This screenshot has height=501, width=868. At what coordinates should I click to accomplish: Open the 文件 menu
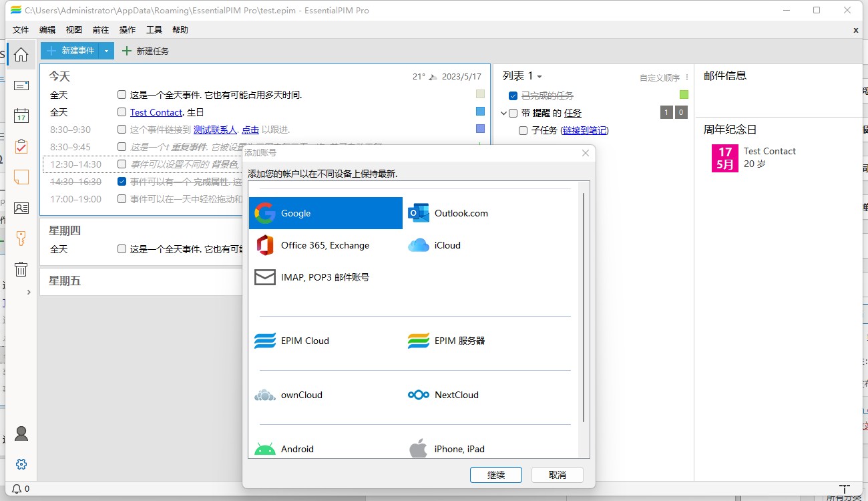(x=21, y=30)
